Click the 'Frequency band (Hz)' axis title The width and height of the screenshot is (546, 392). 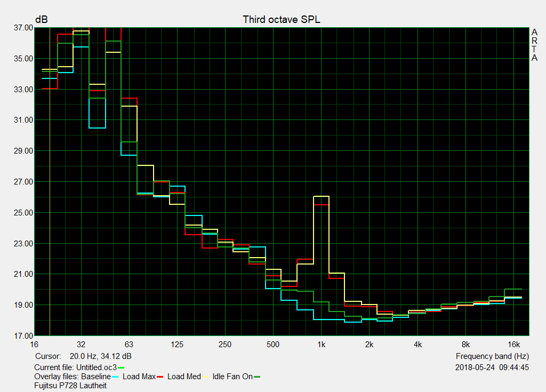[x=492, y=356]
